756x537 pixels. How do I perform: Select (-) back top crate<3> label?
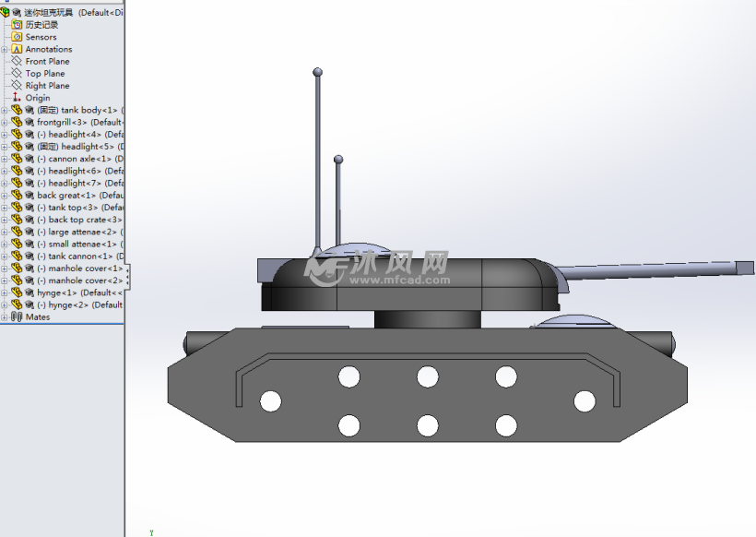click(79, 220)
